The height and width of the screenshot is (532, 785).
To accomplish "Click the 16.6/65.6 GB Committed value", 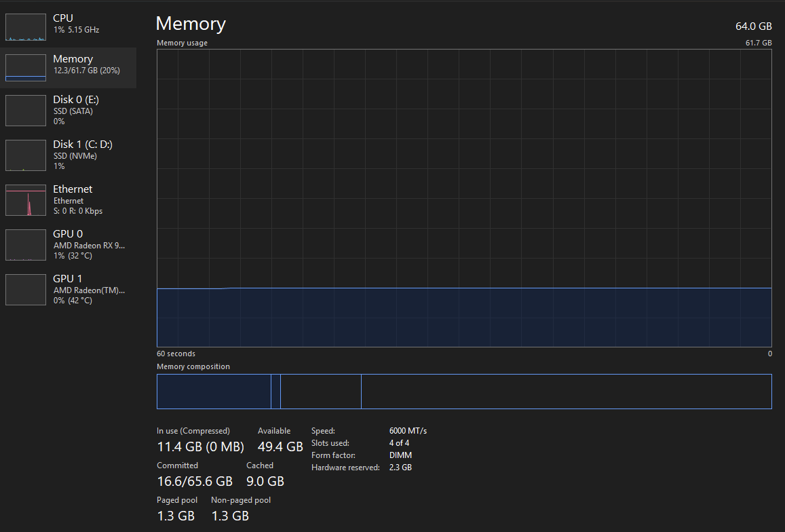I will [x=195, y=481].
